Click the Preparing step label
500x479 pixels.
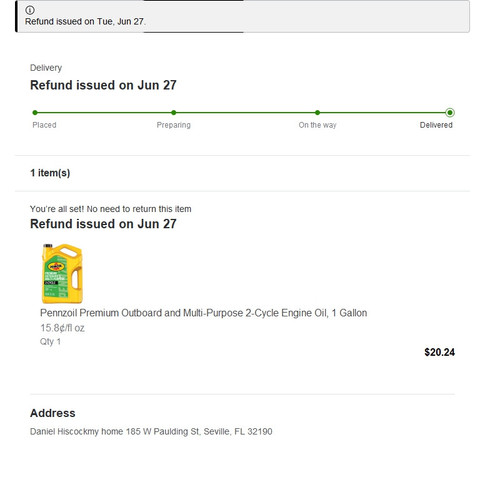tap(174, 125)
